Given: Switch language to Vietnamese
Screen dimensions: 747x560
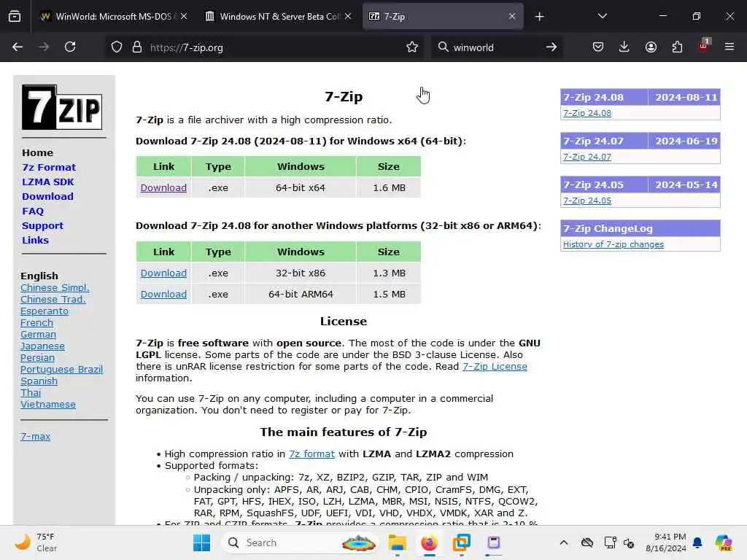Looking at the screenshot, I should click(x=47, y=405).
